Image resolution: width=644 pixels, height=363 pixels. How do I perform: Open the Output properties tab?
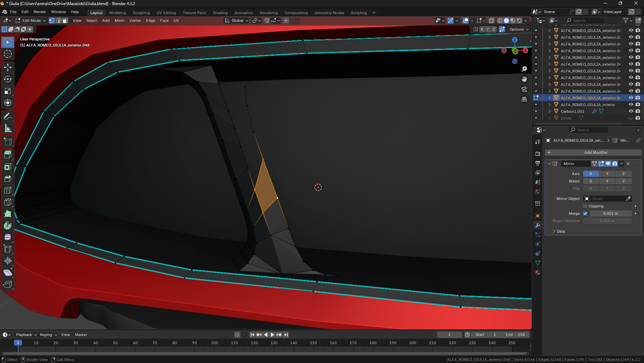(x=538, y=163)
